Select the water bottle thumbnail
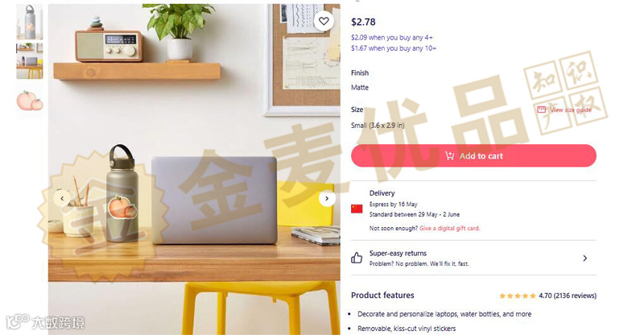The height and width of the screenshot is (335, 644). click(30, 23)
